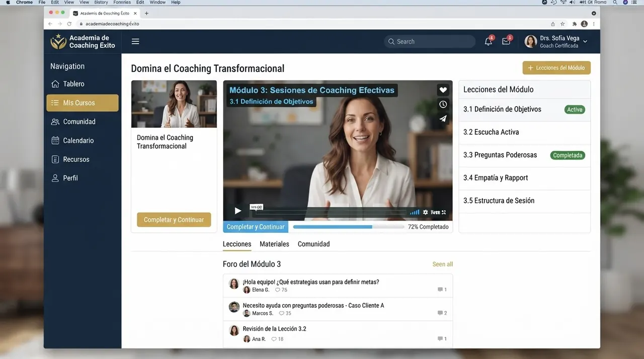Open the hamburger menu in the header

coord(135,41)
